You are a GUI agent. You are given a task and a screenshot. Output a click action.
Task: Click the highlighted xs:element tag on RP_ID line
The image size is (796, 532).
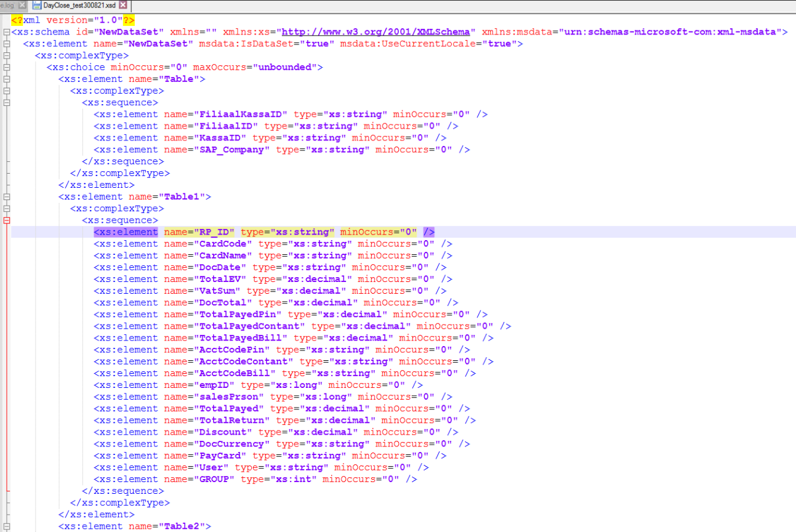click(x=126, y=232)
